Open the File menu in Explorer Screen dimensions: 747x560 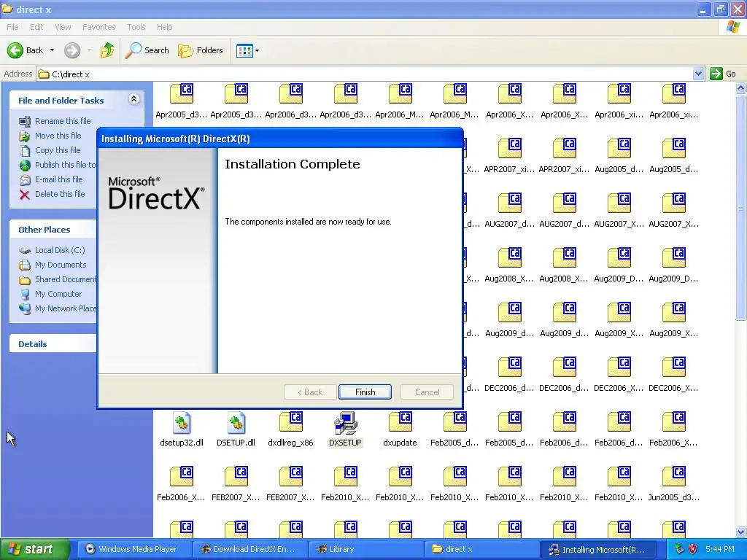click(x=12, y=27)
